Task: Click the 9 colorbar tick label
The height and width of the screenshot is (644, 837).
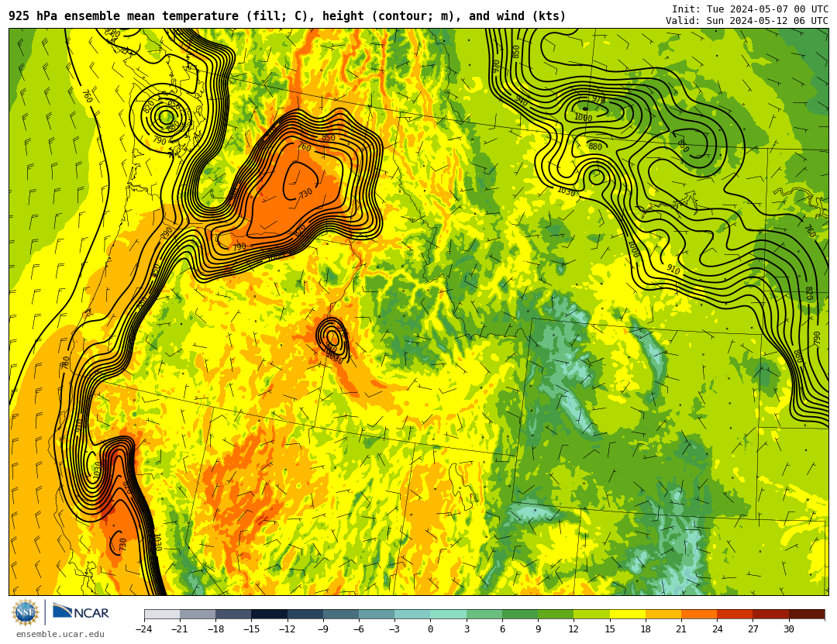Action: tap(538, 629)
